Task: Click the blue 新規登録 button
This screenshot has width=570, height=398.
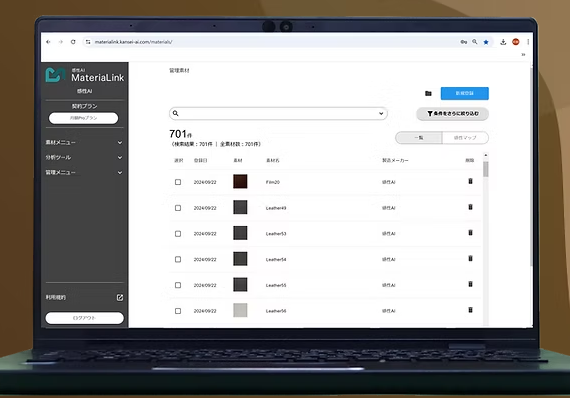Action: [465, 93]
